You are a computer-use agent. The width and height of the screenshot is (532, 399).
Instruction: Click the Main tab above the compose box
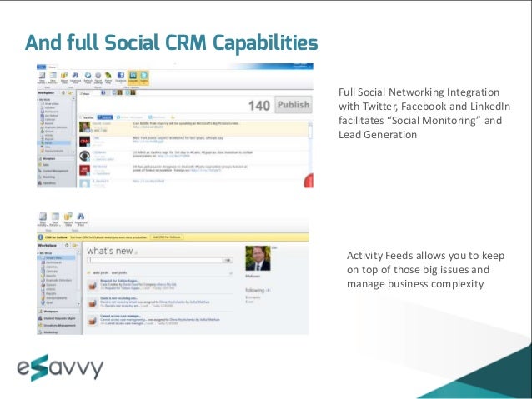85,93
